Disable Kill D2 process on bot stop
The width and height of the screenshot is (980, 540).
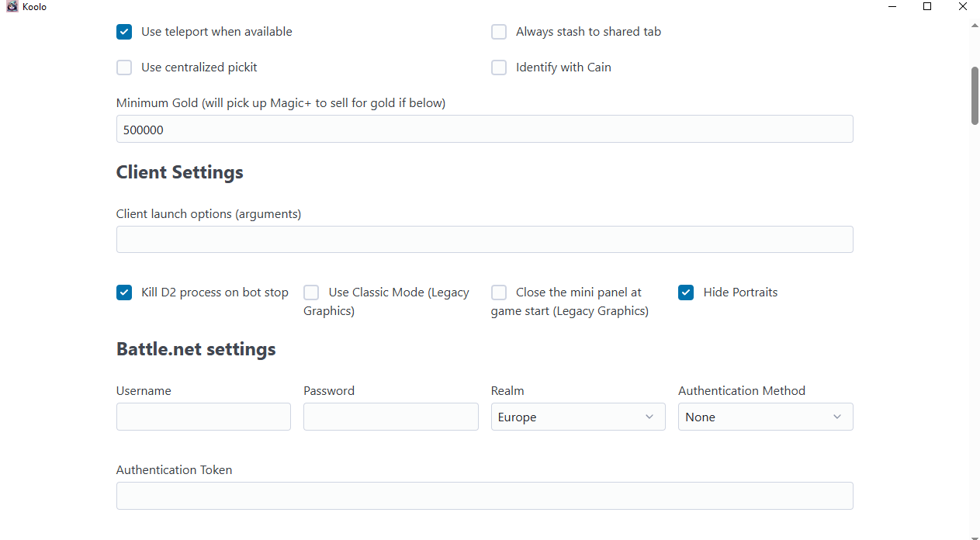[x=124, y=292]
